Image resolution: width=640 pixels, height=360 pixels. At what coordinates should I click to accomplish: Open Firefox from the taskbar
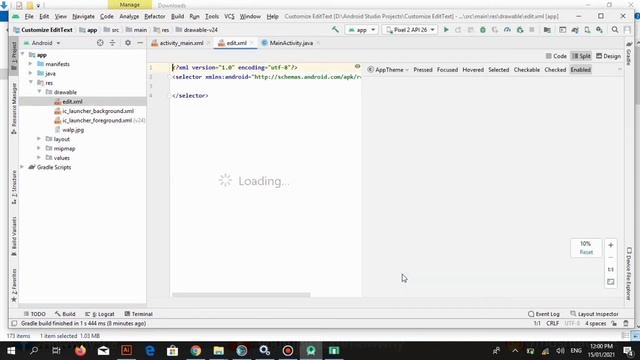pyautogui.click(x=80, y=351)
